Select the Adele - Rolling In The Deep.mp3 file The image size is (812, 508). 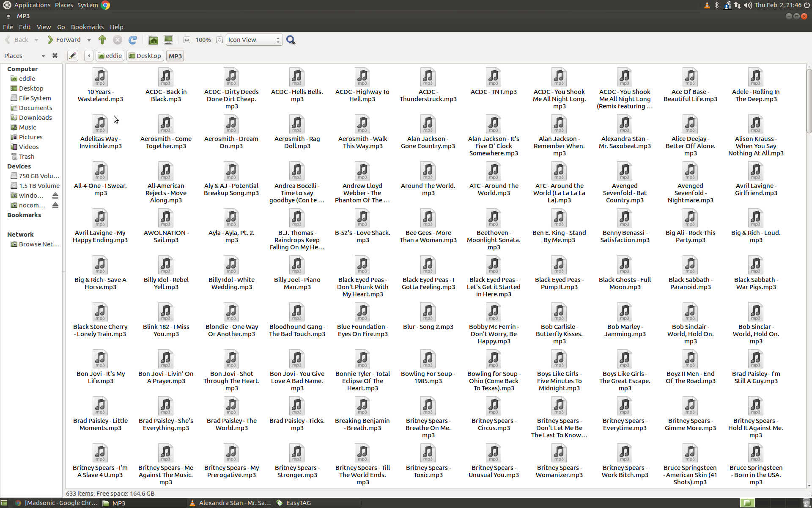(x=755, y=85)
